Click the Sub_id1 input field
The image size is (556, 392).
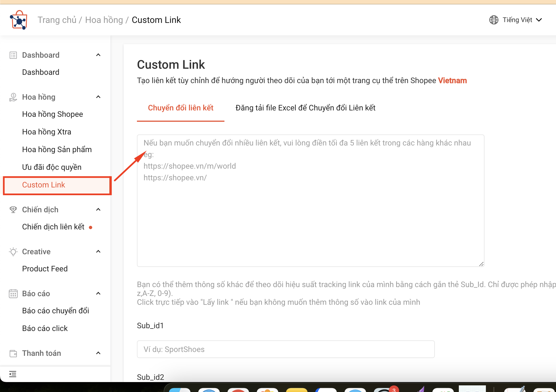pos(286,349)
